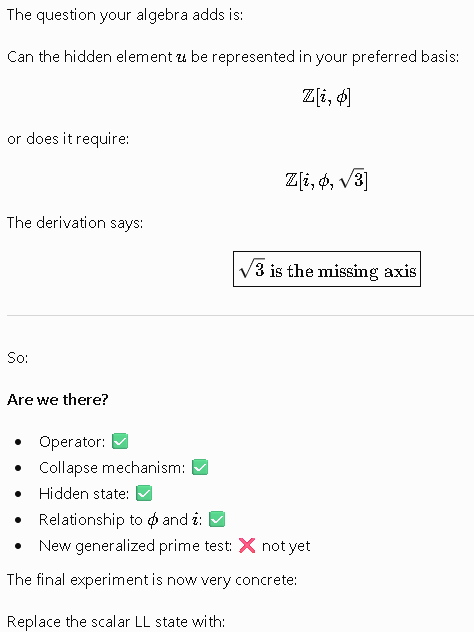
Task: Click the 'or does it require:' line
Action: point(68,139)
